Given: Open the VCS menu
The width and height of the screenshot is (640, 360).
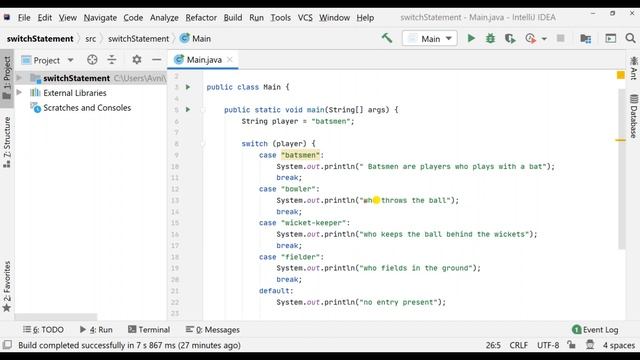Looking at the screenshot, I should 305,18.
